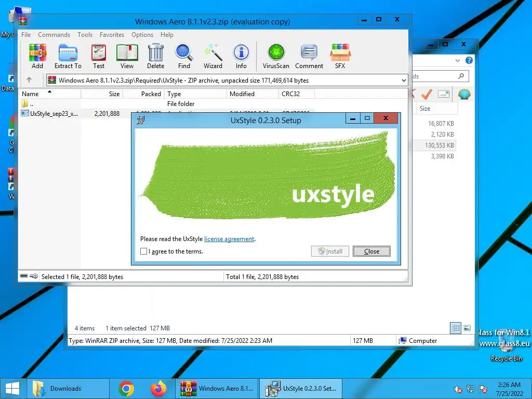The width and height of the screenshot is (532, 399).
Task: Open the Tools menu
Action: (x=85, y=35)
